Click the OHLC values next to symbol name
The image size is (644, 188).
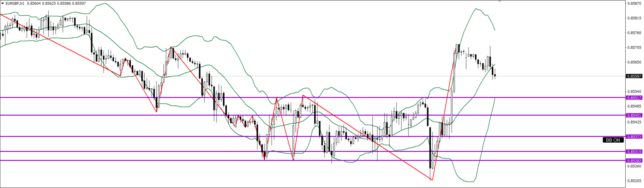coord(56,3)
